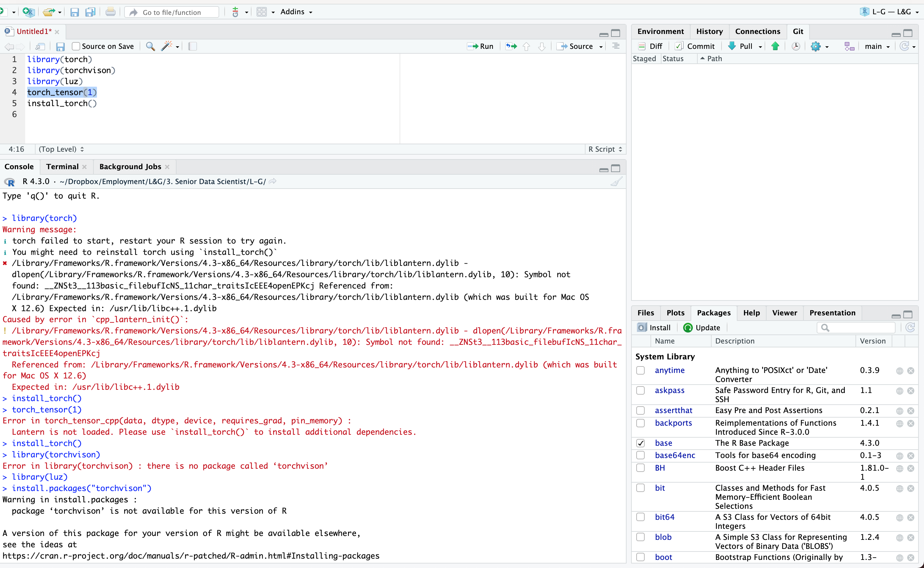Open Find/Replace with the magnifying glass icon
Screen dimensions: 924x568
coord(150,46)
